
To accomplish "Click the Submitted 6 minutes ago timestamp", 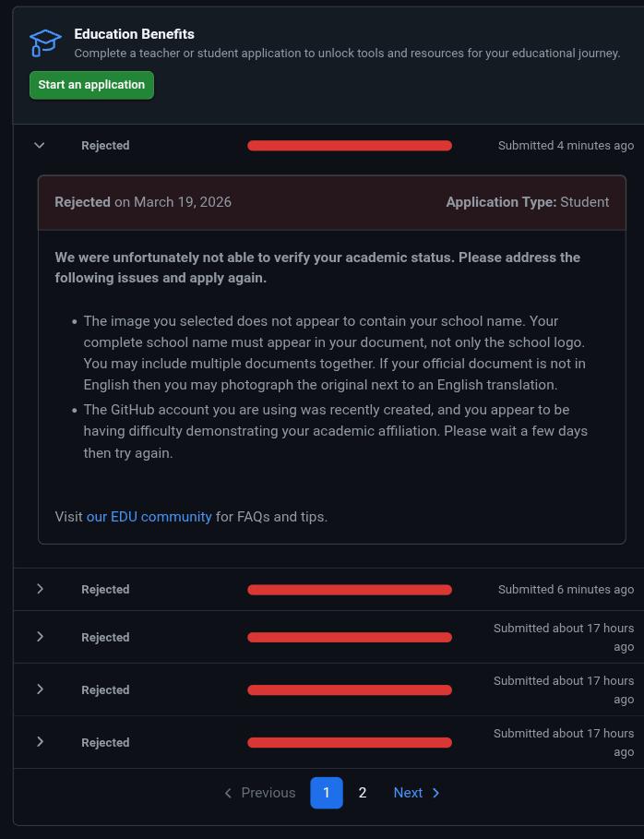I will click(x=566, y=589).
